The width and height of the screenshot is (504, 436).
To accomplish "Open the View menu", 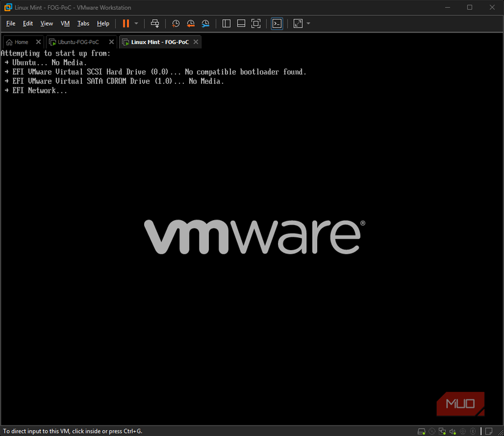I will click(46, 23).
